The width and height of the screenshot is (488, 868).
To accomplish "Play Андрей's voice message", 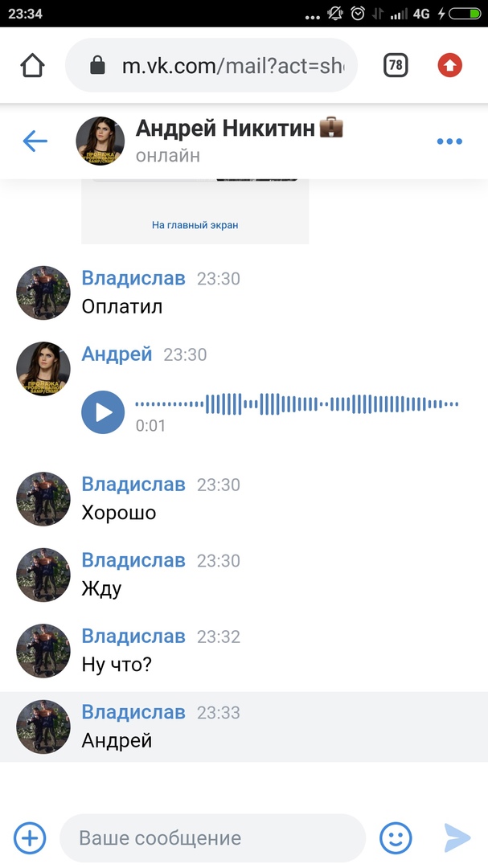I will pyautogui.click(x=103, y=411).
